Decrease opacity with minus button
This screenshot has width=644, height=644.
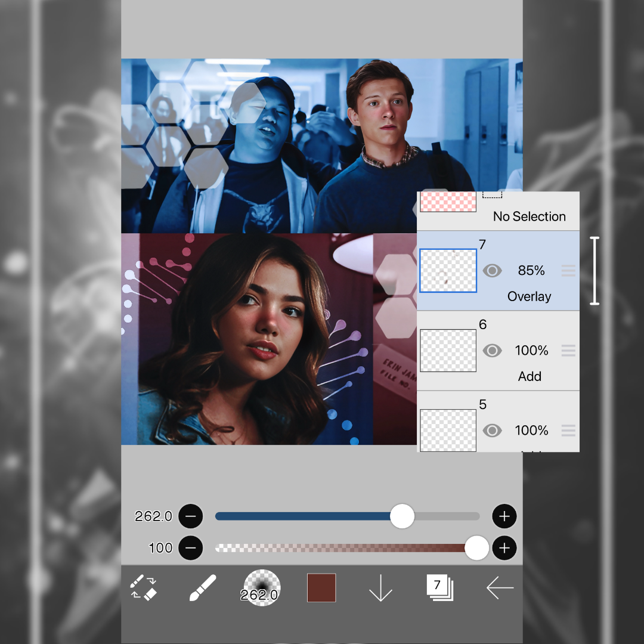coord(191,548)
